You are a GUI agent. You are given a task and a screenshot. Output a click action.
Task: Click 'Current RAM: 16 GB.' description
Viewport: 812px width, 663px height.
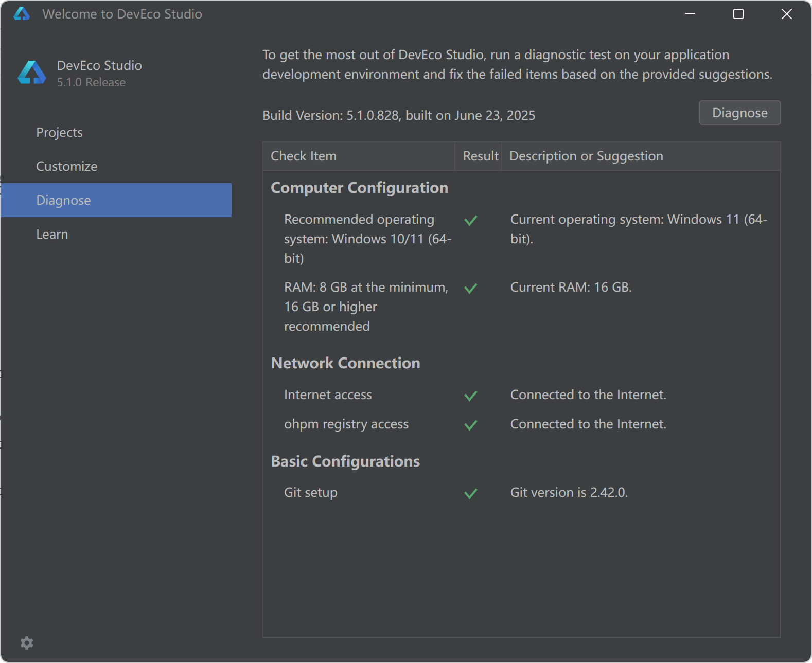[571, 288]
